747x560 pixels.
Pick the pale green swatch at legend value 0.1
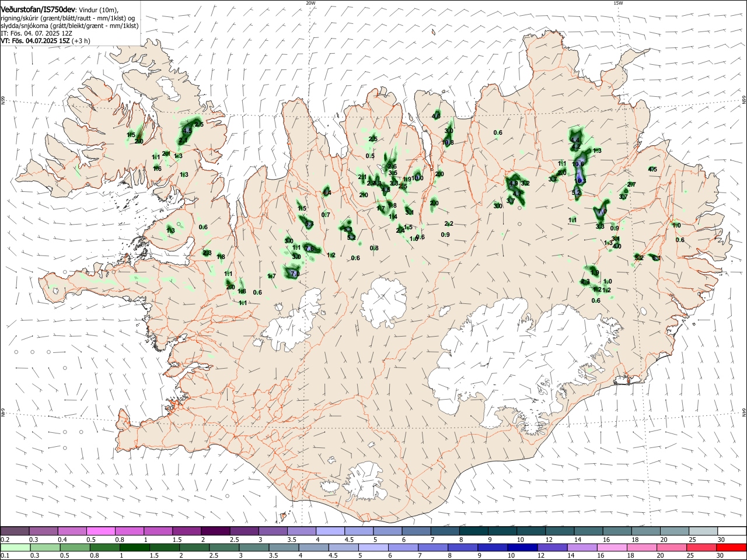(x=15, y=547)
